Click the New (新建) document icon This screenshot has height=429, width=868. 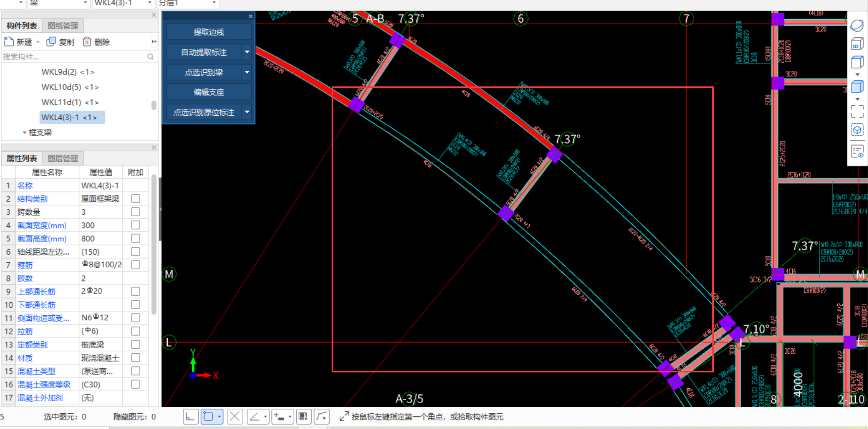pyautogui.click(x=9, y=41)
